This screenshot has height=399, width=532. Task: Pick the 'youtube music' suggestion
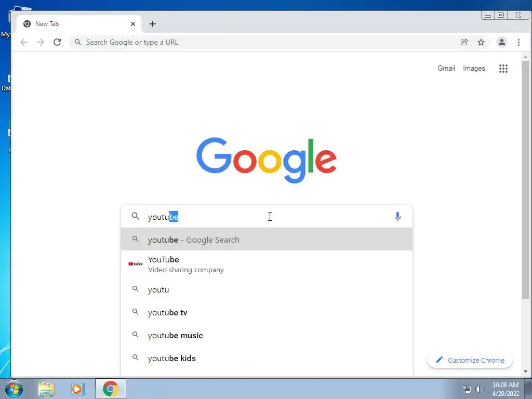coord(267,335)
